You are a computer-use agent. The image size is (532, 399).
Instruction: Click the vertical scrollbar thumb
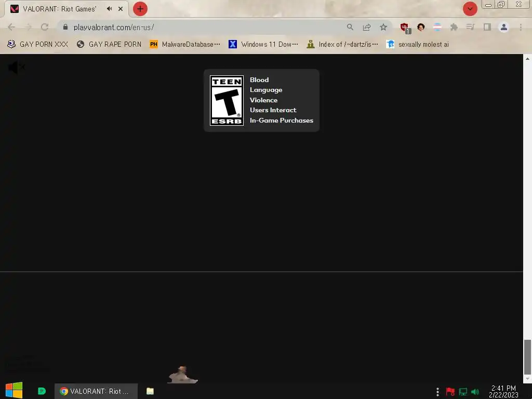[x=527, y=356]
